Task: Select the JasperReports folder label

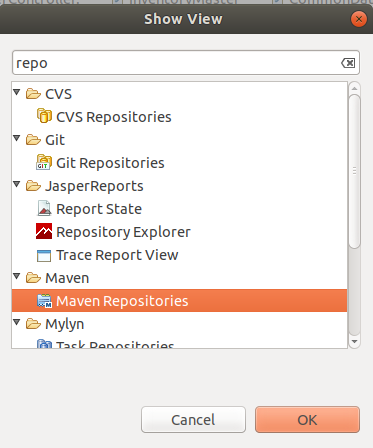Action: pyautogui.click(x=94, y=186)
